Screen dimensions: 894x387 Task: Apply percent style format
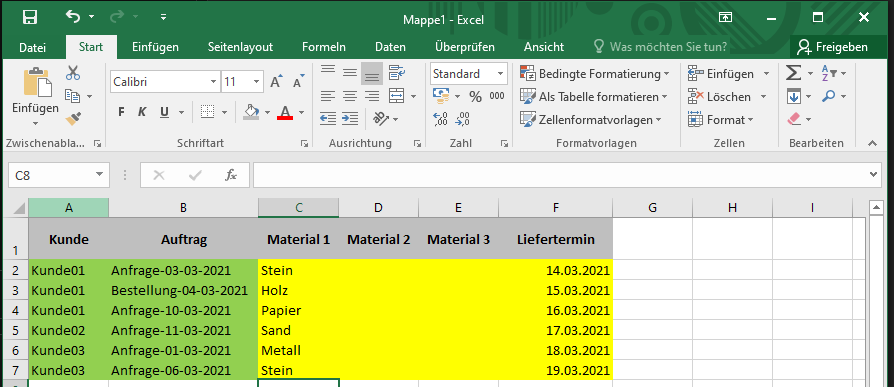tap(475, 96)
